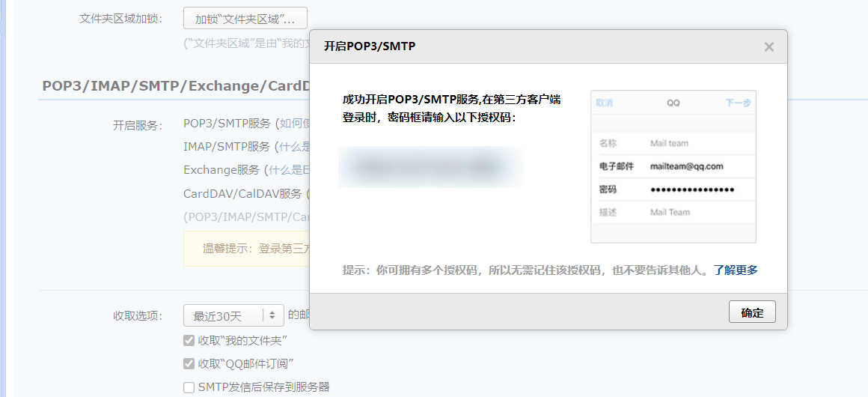Click the 确定 button
868x397 pixels.
pyautogui.click(x=752, y=312)
